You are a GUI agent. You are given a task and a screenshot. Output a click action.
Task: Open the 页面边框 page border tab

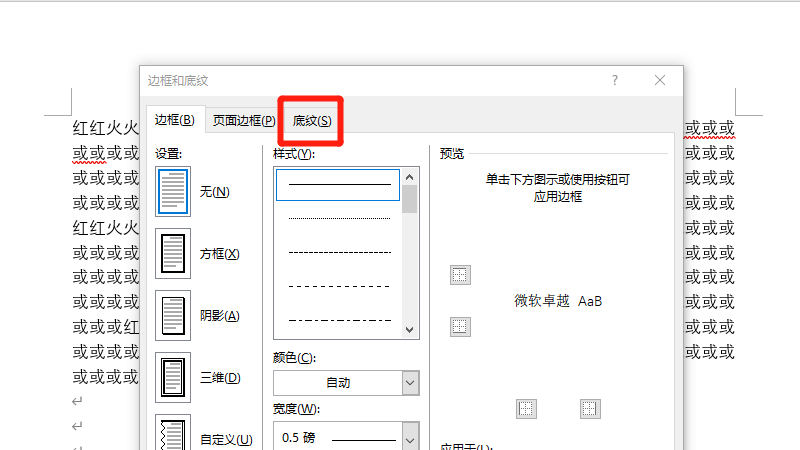(243, 120)
